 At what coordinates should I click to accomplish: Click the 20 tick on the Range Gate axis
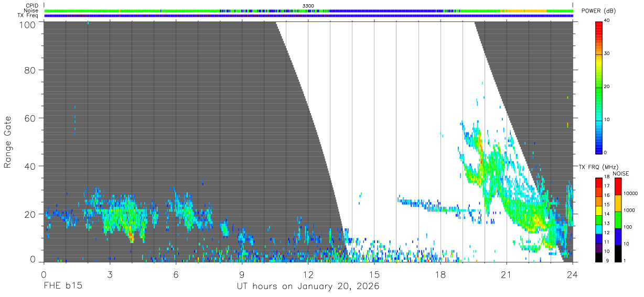(x=30, y=214)
